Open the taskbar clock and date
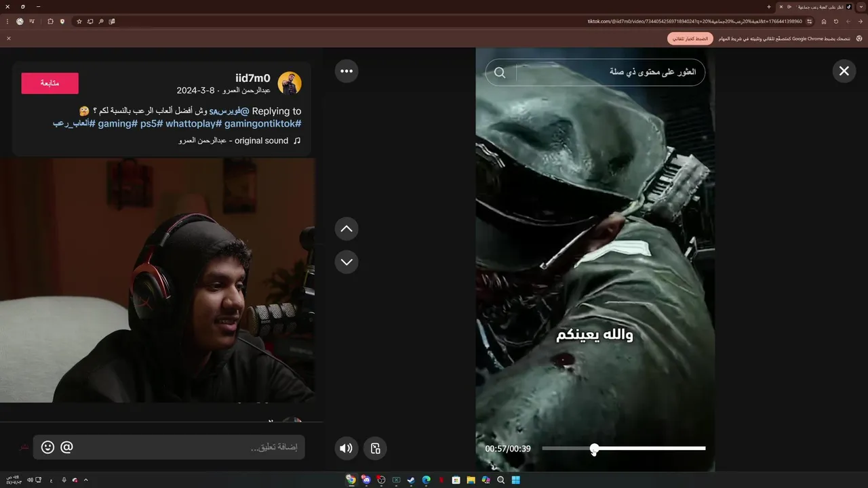The height and width of the screenshot is (488, 868). (x=16, y=480)
